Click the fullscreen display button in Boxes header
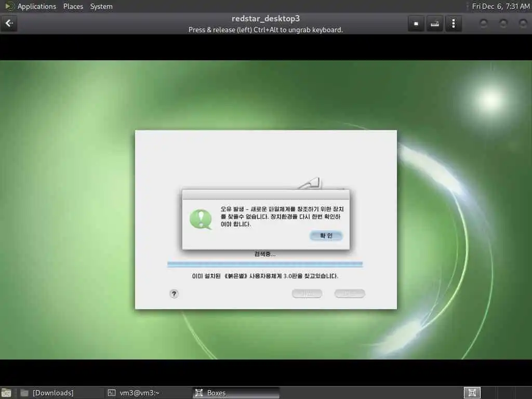Image resolution: width=532 pixels, height=399 pixels. point(416,24)
